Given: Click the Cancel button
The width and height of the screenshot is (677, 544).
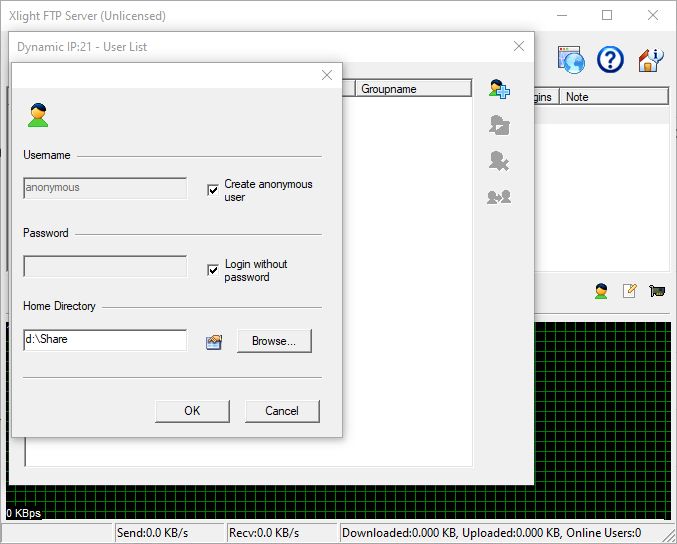Looking at the screenshot, I should (282, 411).
